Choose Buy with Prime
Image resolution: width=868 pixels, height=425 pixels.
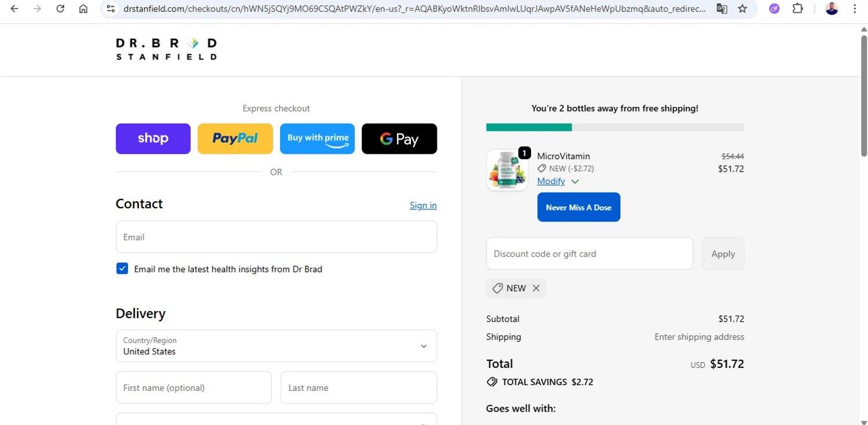coord(317,139)
